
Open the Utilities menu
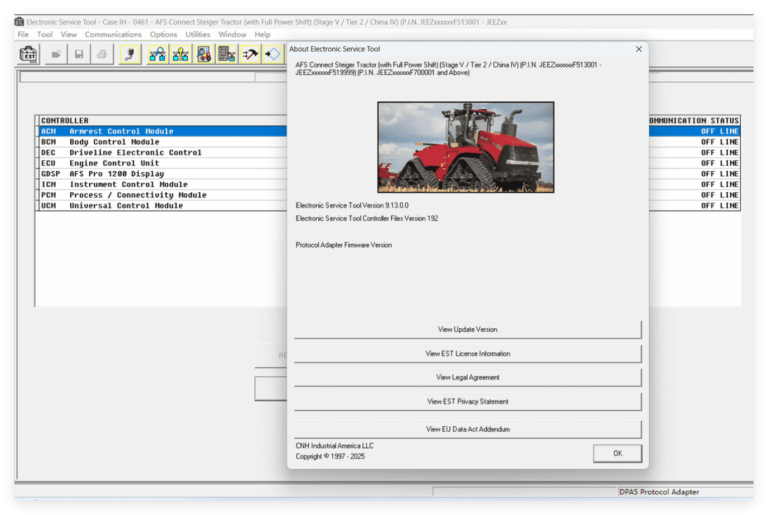pyautogui.click(x=197, y=34)
